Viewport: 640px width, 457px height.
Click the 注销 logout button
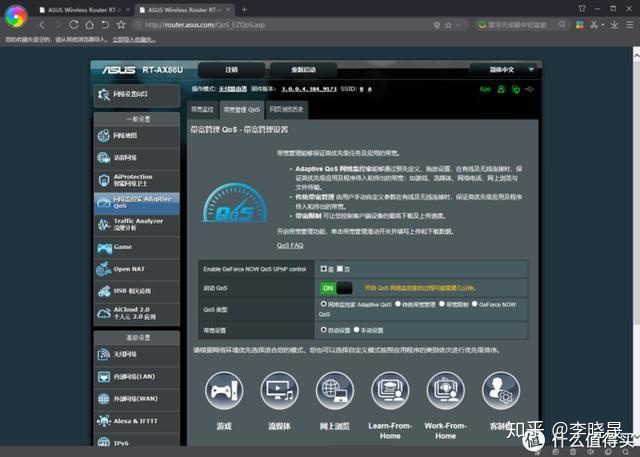pos(231,70)
